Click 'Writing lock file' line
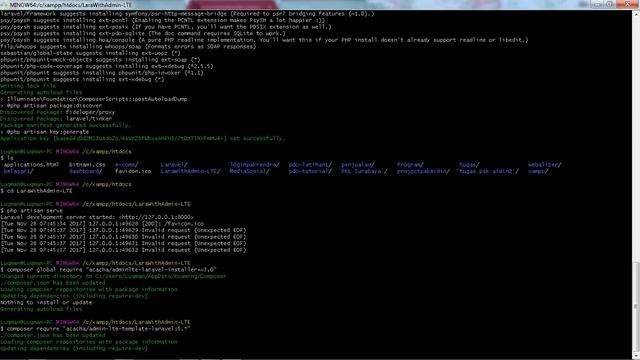Screen dimensions: 640x360 pos(28,86)
